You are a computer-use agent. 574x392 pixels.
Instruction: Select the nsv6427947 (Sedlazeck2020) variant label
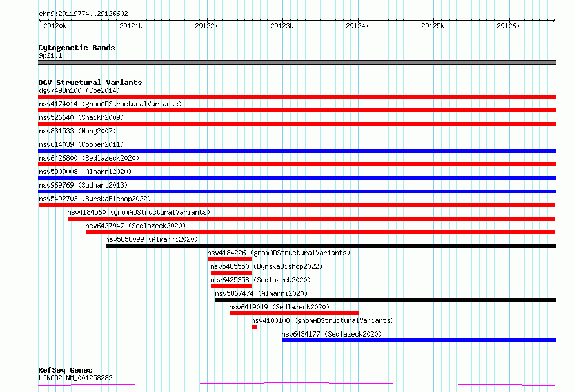(135, 226)
